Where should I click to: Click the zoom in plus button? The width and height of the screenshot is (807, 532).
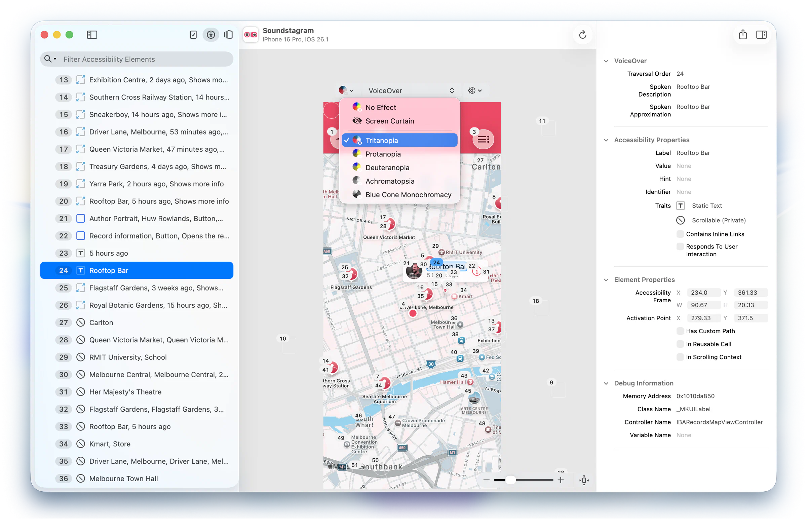561,480
